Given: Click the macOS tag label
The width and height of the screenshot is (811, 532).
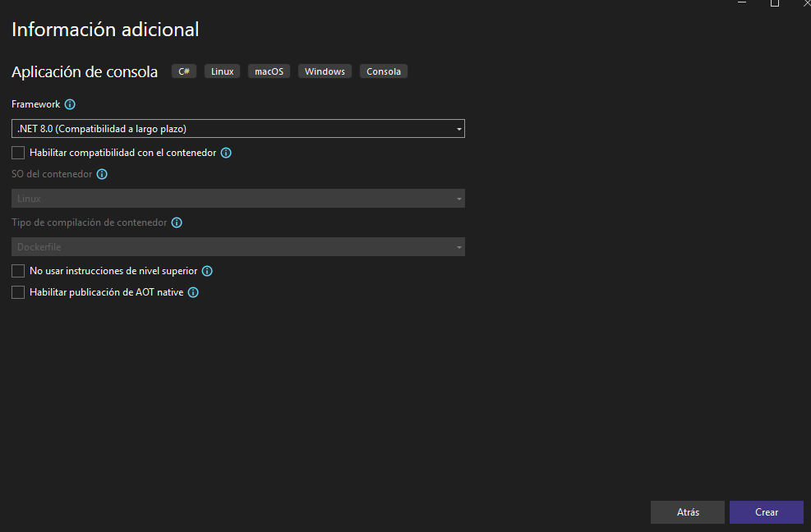Looking at the screenshot, I should 269,71.
